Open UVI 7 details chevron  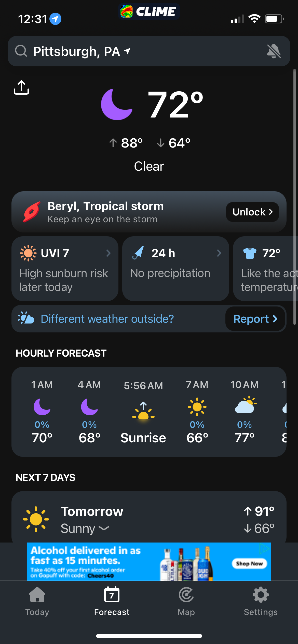pyautogui.click(x=109, y=253)
